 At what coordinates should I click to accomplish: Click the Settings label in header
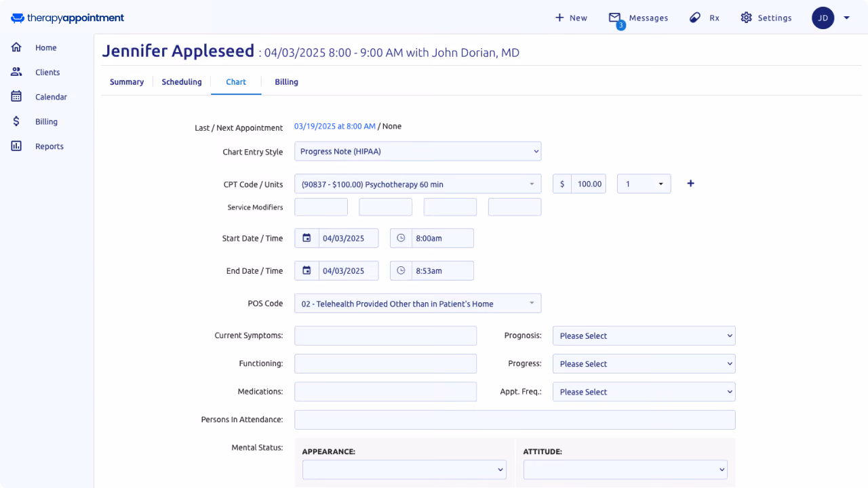(774, 18)
